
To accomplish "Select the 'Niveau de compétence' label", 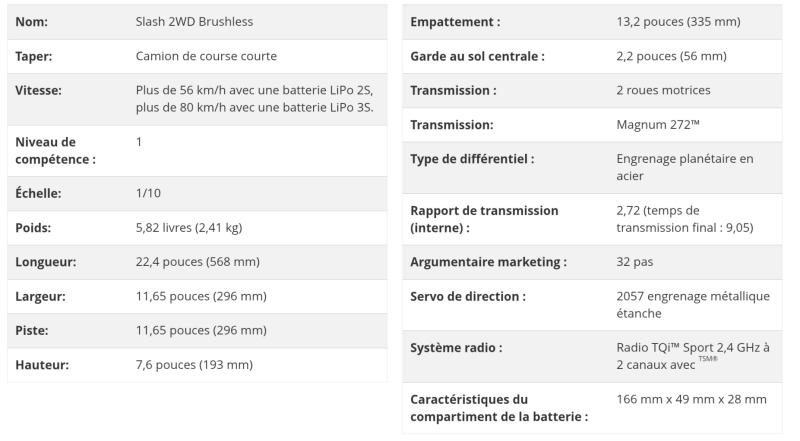I will pyautogui.click(x=56, y=151).
